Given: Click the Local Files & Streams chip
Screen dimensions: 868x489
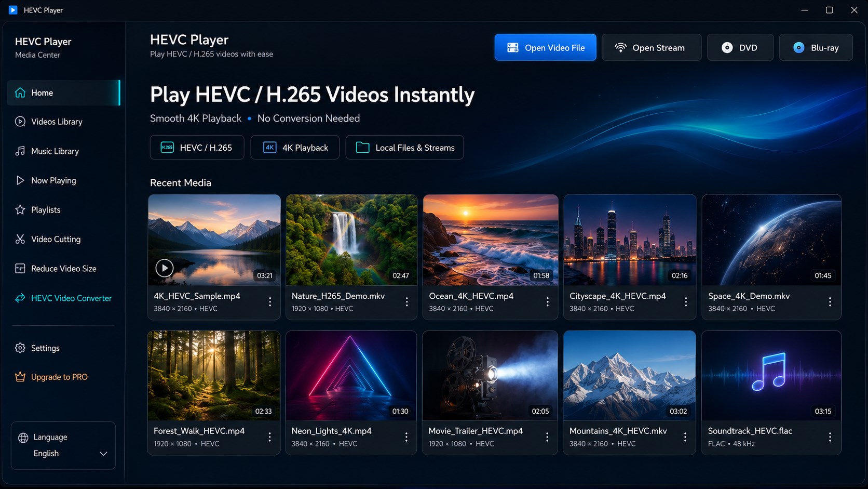Looking at the screenshot, I should [x=404, y=148].
